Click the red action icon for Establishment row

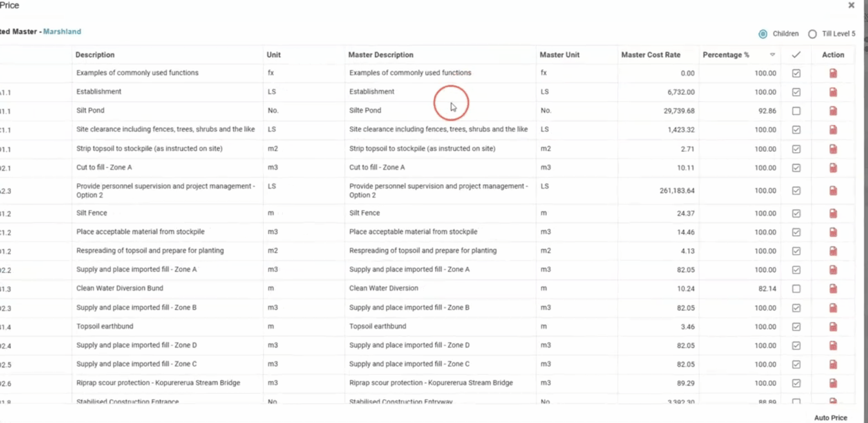pyautogui.click(x=833, y=92)
